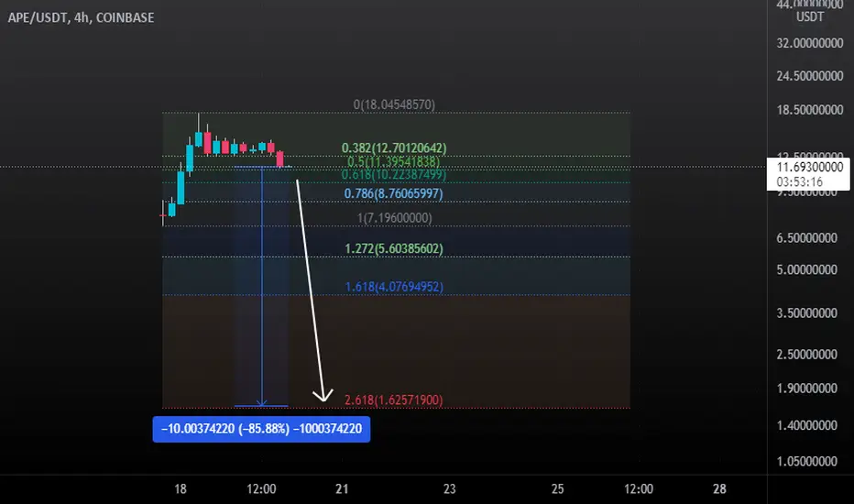Select the 0.382(12.70120642) Fibonacci label

tap(394, 148)
